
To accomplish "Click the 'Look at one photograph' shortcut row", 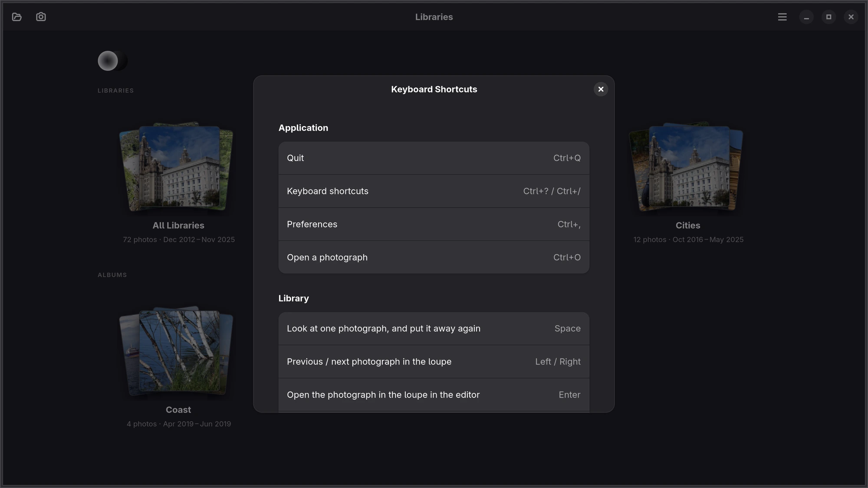I will 434,329.
